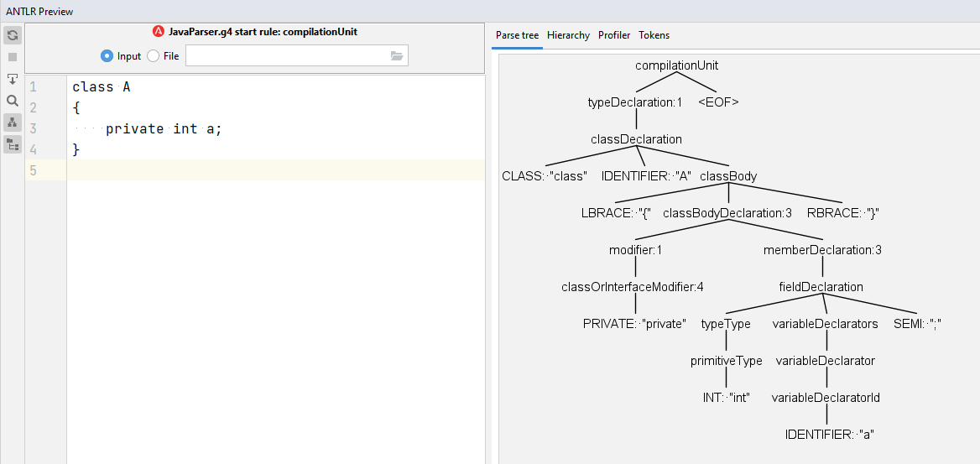The height and width of the screenshot is (464, 980).
Task: Click the "class A" line in editor
Action: click(x=102, y=87)
